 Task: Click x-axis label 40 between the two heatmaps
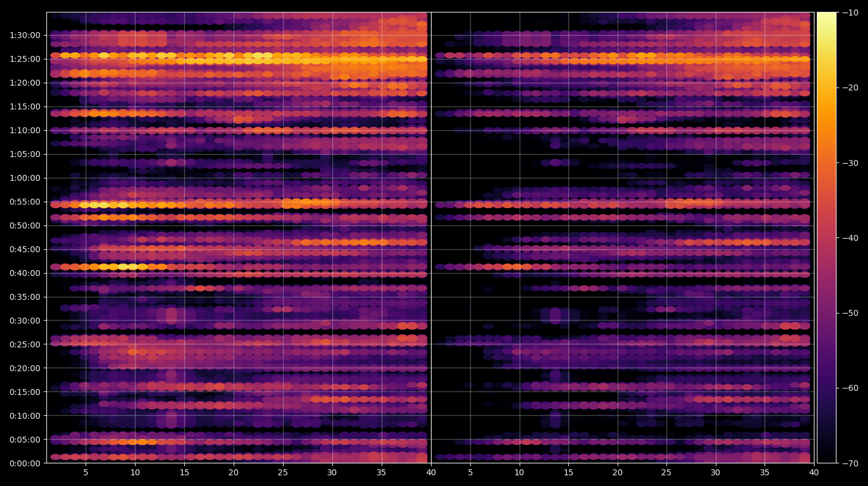[x=431, y=473]
